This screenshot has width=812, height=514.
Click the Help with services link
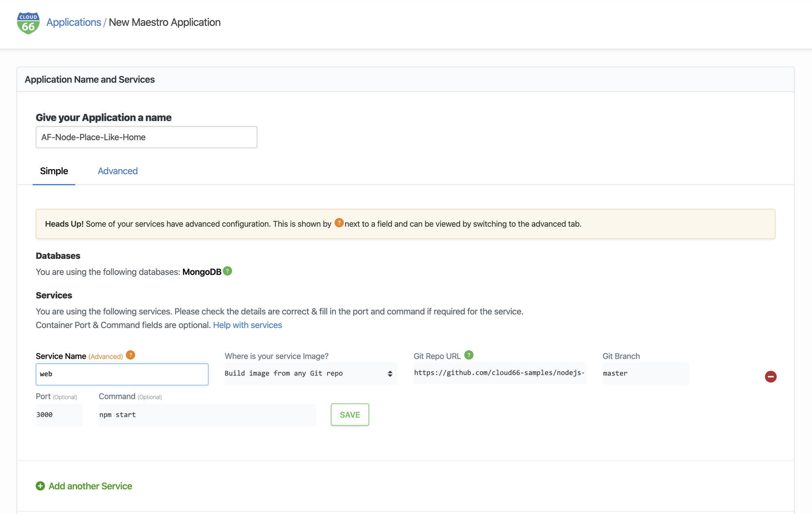pos(247,325)
